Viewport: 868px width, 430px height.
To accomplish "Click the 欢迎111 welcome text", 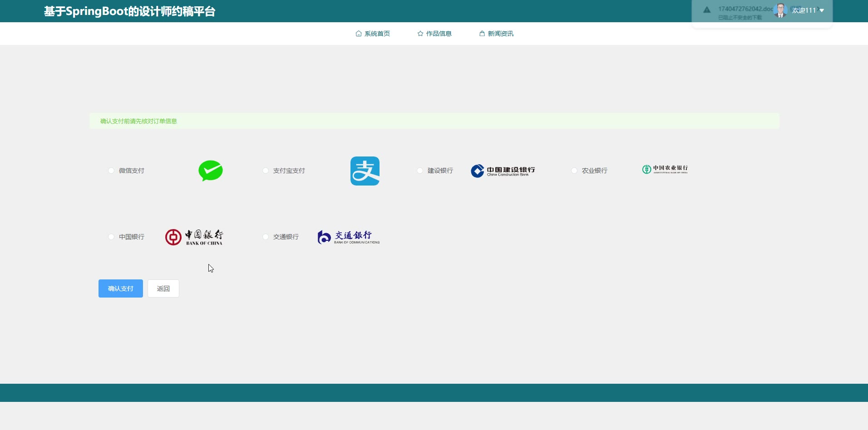I will click(x=804, y=10).
